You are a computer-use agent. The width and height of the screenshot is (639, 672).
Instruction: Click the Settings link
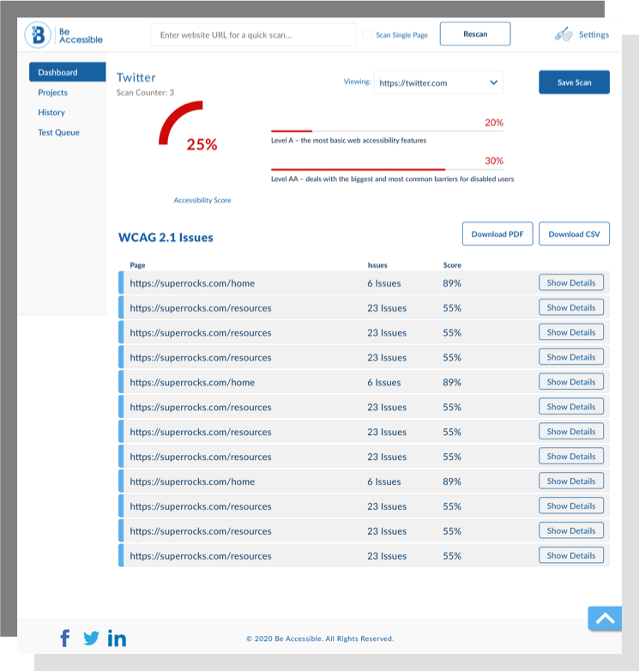pos(594,34)
